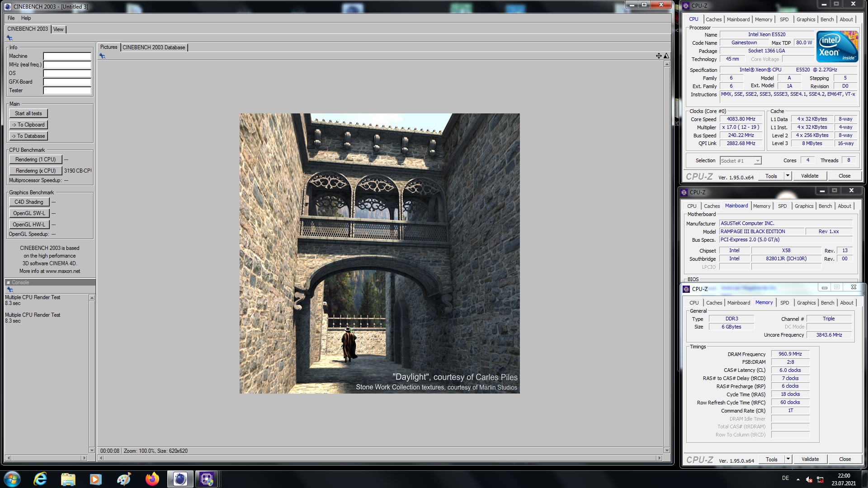The image size is (868, 488).
Task: Open Tools dropdown arrow in top CPU-Z
Action: [788, 176]
